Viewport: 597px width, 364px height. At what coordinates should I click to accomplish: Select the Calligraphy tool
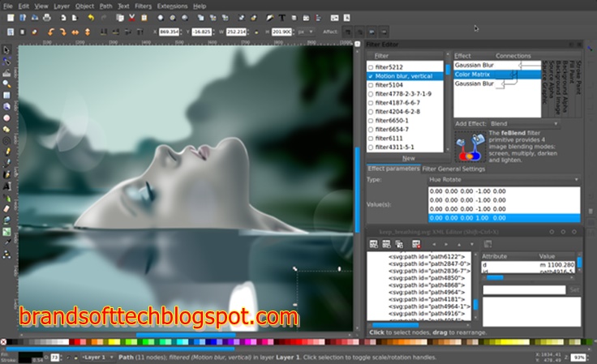pos(6,175)
